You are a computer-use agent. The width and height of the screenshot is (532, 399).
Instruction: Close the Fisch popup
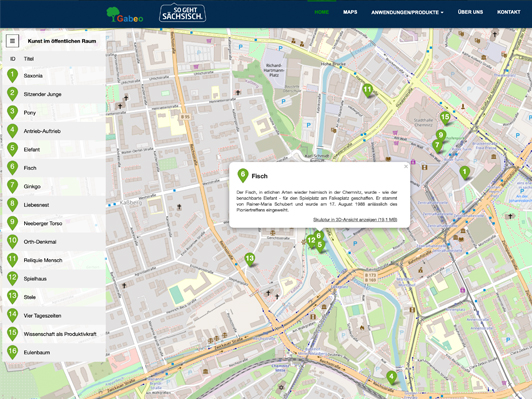click(x=405, y=166)
